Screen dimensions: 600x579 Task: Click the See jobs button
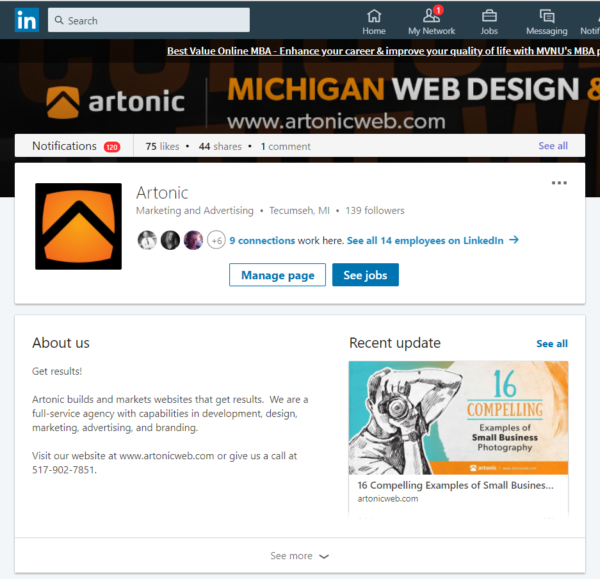click(365, 275)
